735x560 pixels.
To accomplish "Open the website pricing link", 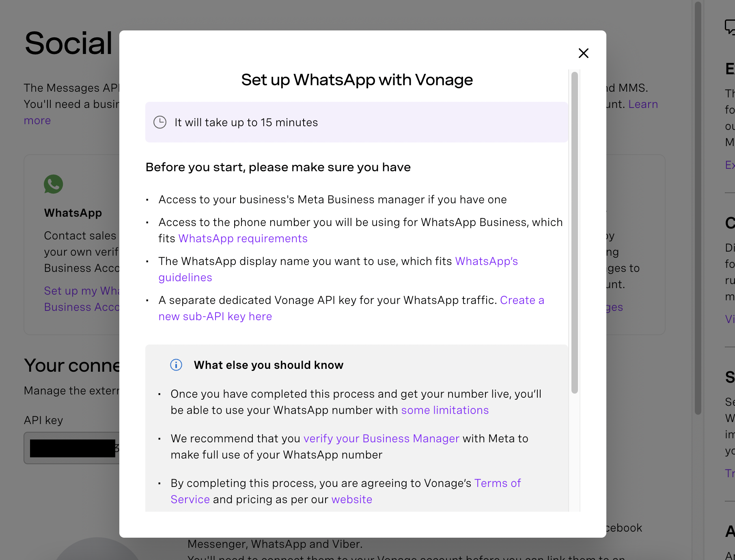I will point(352,500).
